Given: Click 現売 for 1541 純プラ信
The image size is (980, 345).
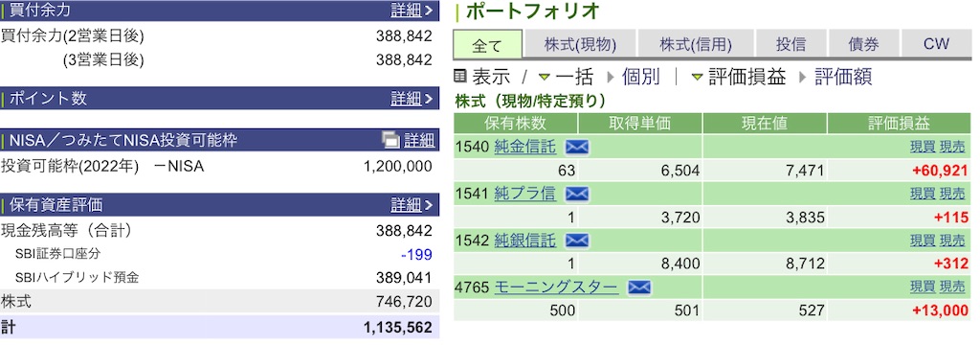Looking at the screenshot, I should (x=953, y=195).
